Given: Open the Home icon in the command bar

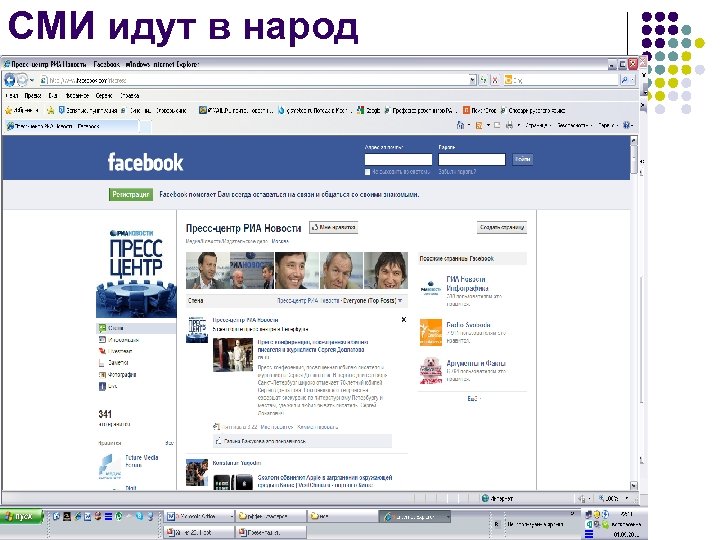Looking at the screenshot, I should [460, 125].
